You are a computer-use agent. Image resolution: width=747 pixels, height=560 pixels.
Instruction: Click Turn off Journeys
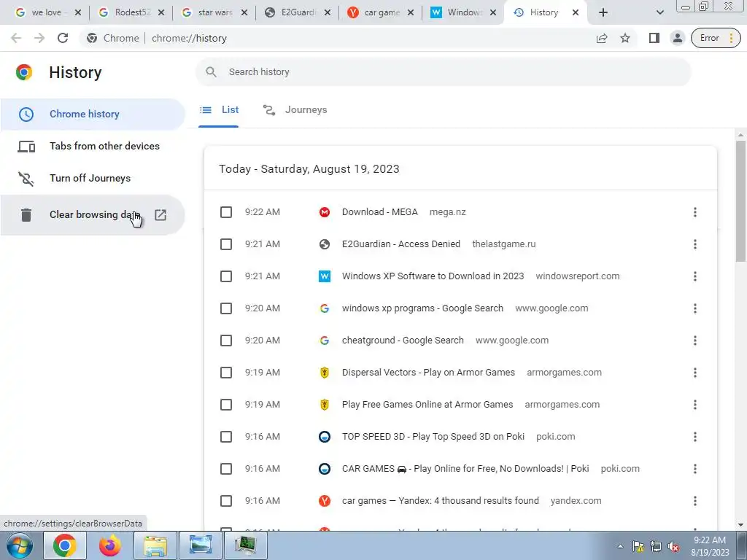(93, 178)
